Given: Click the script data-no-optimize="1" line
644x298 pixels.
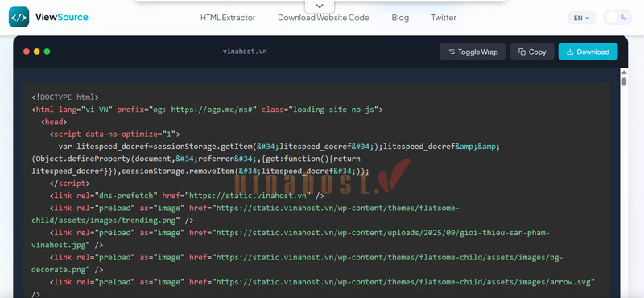Looking at the screenshot, I should (x=114, y=135).
